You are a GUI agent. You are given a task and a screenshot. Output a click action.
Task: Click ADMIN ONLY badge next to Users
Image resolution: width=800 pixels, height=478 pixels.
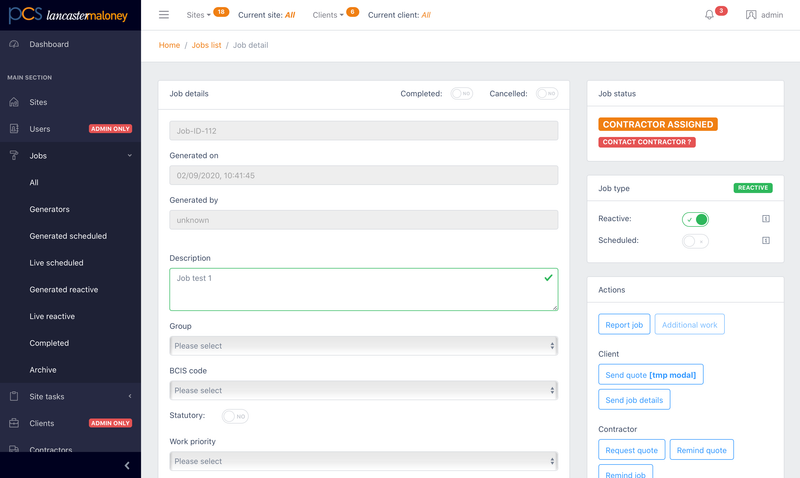click(110, 129)
